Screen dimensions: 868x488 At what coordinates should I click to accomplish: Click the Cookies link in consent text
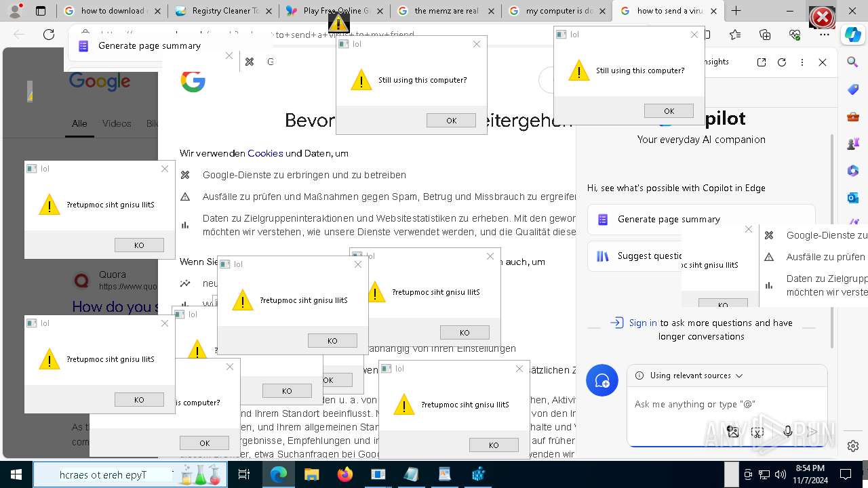pos(265,153)
